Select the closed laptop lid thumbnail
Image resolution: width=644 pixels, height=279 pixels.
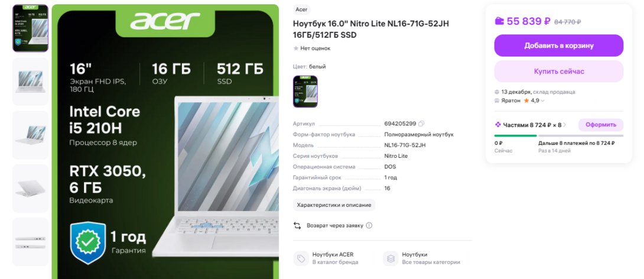30,188
